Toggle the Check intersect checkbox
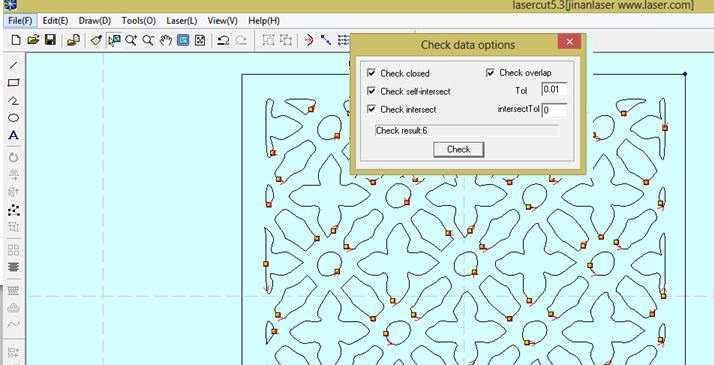This screenshot has width=714, height=365. (x=372, y=109)
